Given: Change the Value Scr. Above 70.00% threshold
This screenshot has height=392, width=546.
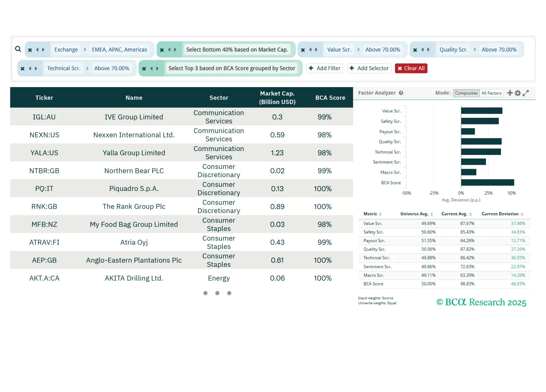Looking at the screenshot, I should (x=383, y=50).
